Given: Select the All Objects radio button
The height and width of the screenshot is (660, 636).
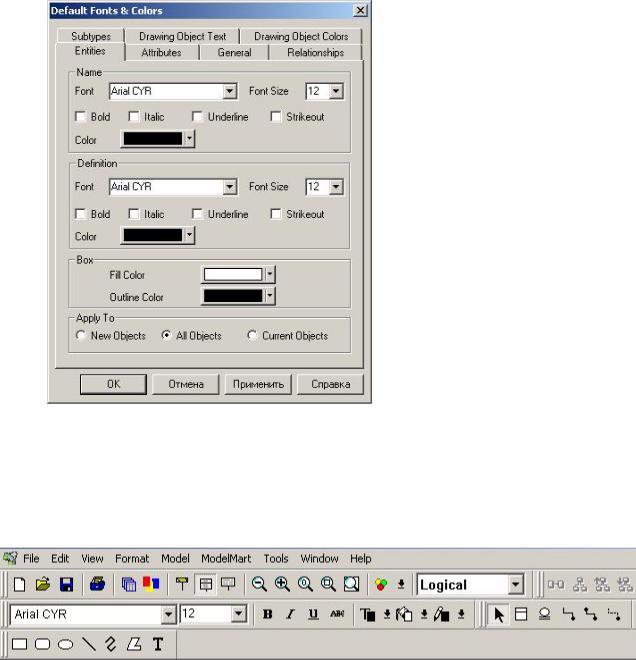Looking at the screenshot, I should (x=166, y=335).
